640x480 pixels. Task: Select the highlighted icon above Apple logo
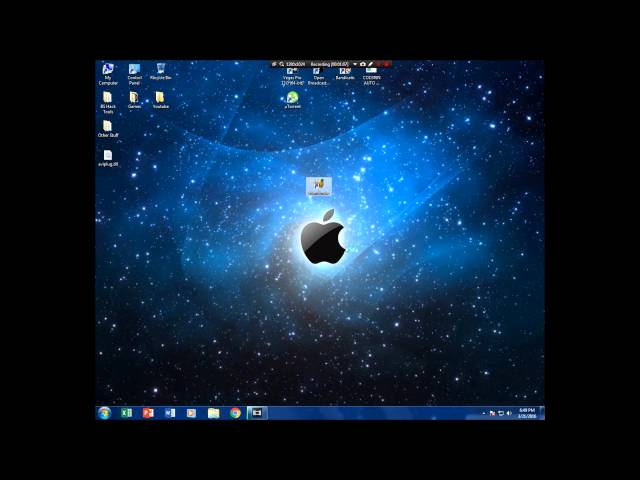click(319, 186)
